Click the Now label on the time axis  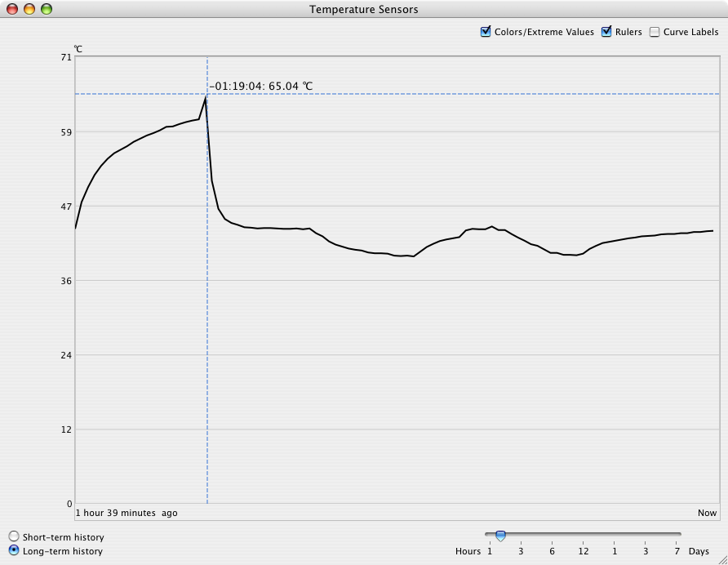coord(707,513)
